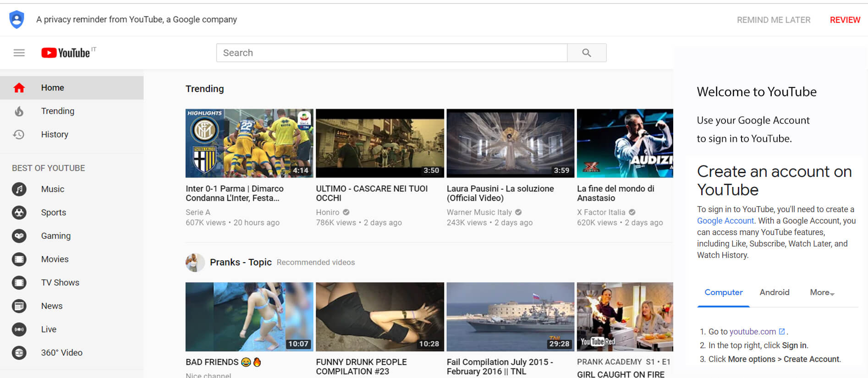The height and width of the screenshot is (378, 868).
Task: Click the Live broadcast icon
Action: 19,329
